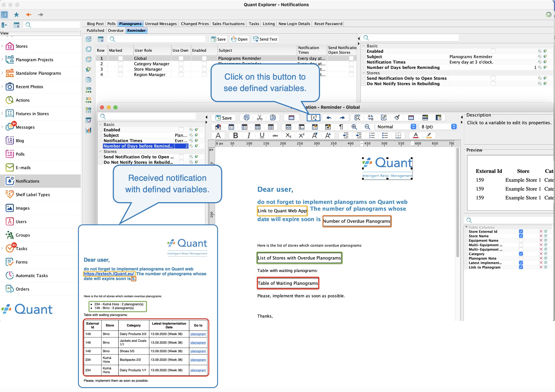Image resolution: width=555 pixels, height=392 pixels.
Task: Check Equipment Name column
Action: (x=521, y=240)
